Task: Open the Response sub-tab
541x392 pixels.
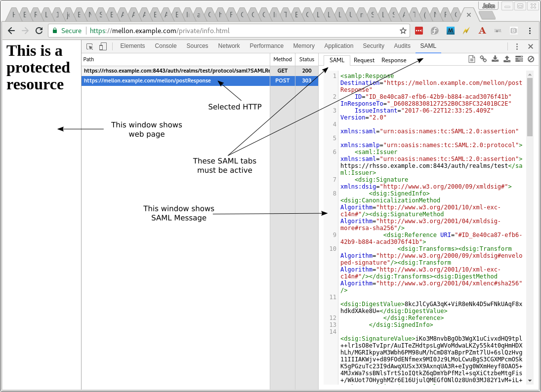Action: click(394, 60)
